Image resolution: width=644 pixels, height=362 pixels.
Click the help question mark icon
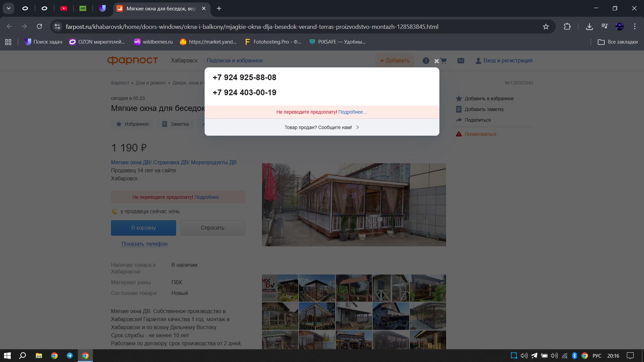tap(426, 61)
